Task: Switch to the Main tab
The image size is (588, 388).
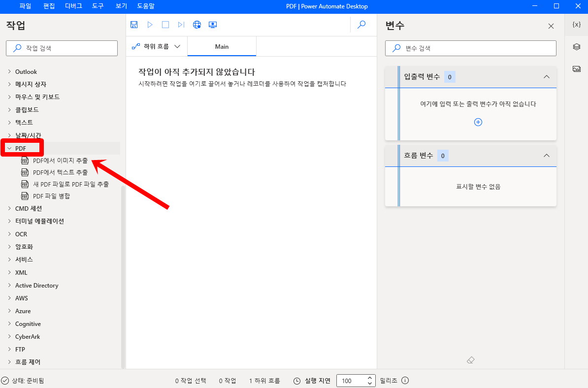Action: [x=222, y=46]
